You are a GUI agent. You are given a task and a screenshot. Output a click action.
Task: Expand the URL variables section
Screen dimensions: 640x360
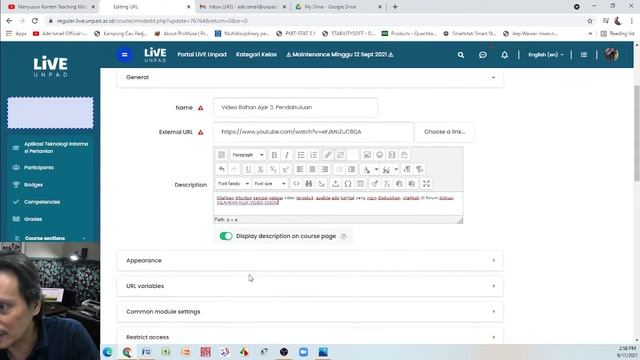(310, 286)
